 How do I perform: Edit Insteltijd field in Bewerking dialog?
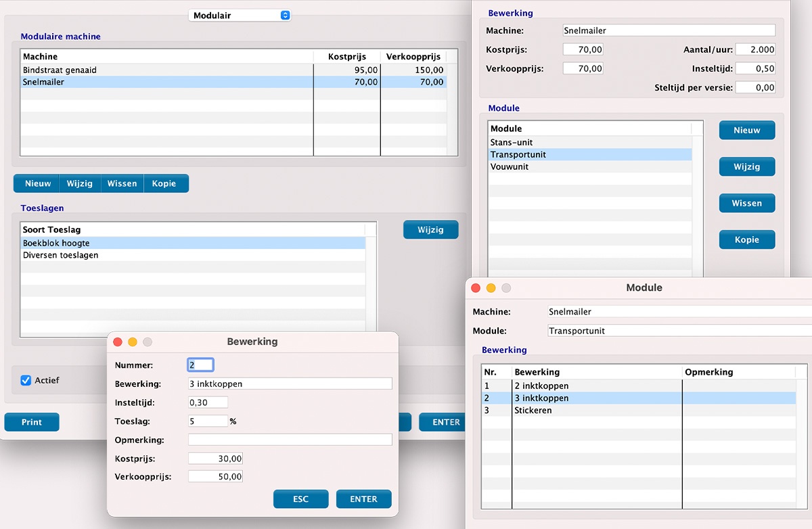coord(208,402)
